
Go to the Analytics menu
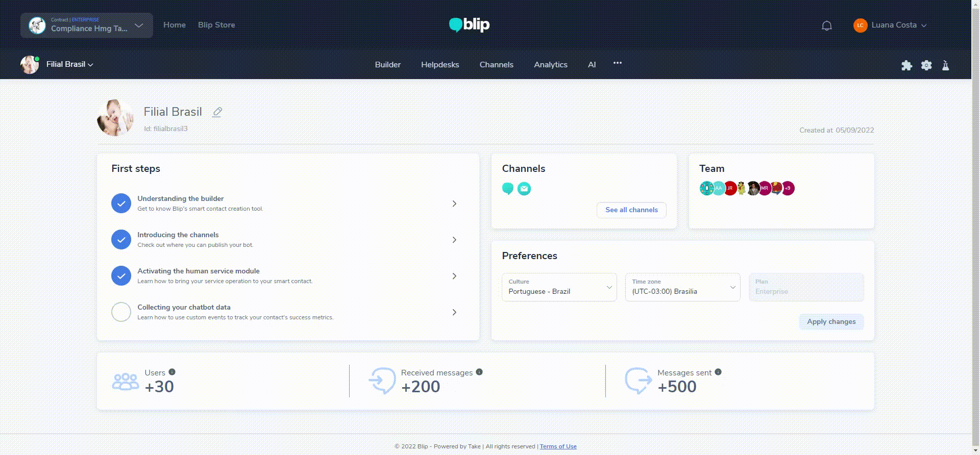coord(551,65)
